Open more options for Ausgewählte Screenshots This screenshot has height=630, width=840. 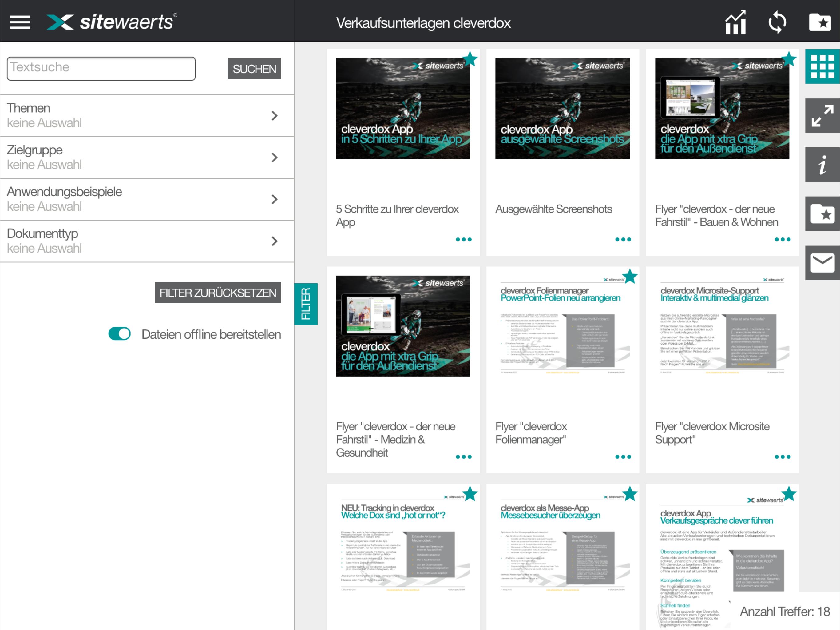(x=623, y=239)
